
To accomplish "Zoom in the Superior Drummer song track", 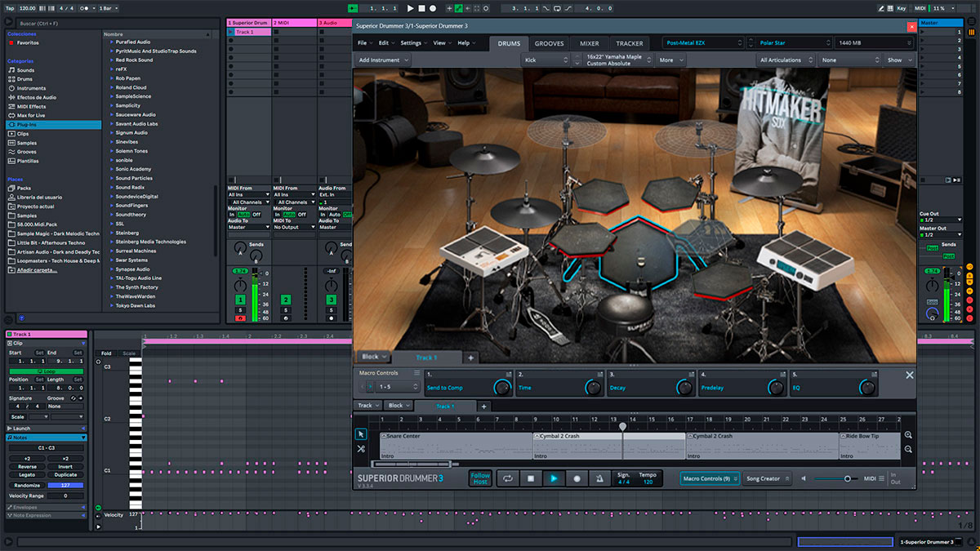I will click(908, 436).
